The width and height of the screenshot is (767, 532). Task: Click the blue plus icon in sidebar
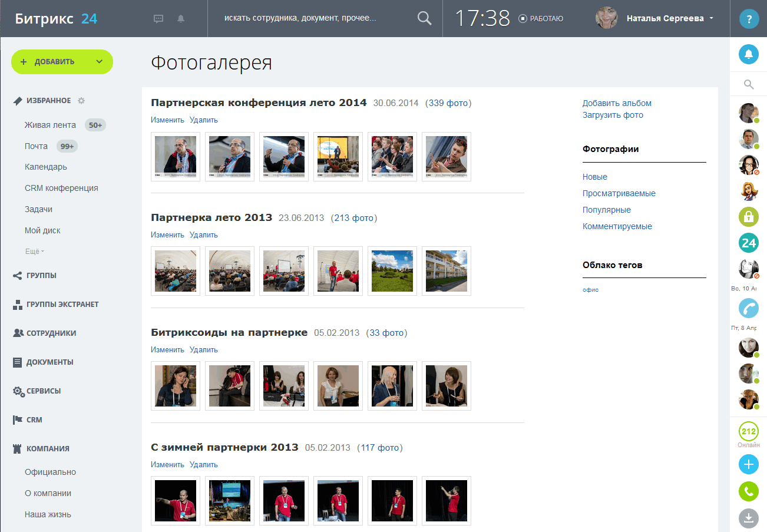[x=749, y=464]
